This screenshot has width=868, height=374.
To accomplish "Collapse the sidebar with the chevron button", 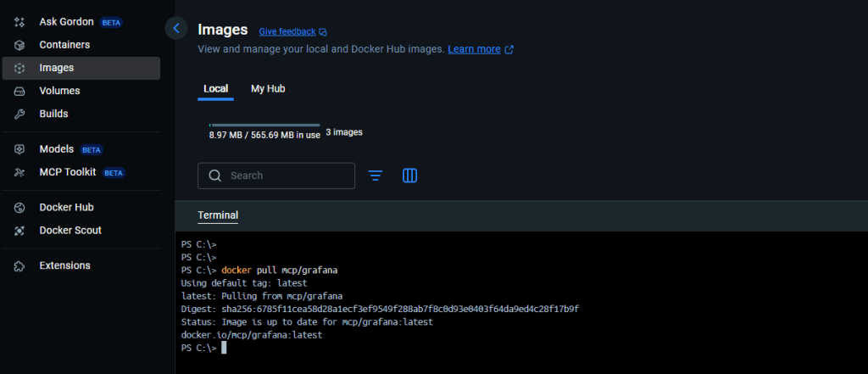I will click(x=175, y=28).
